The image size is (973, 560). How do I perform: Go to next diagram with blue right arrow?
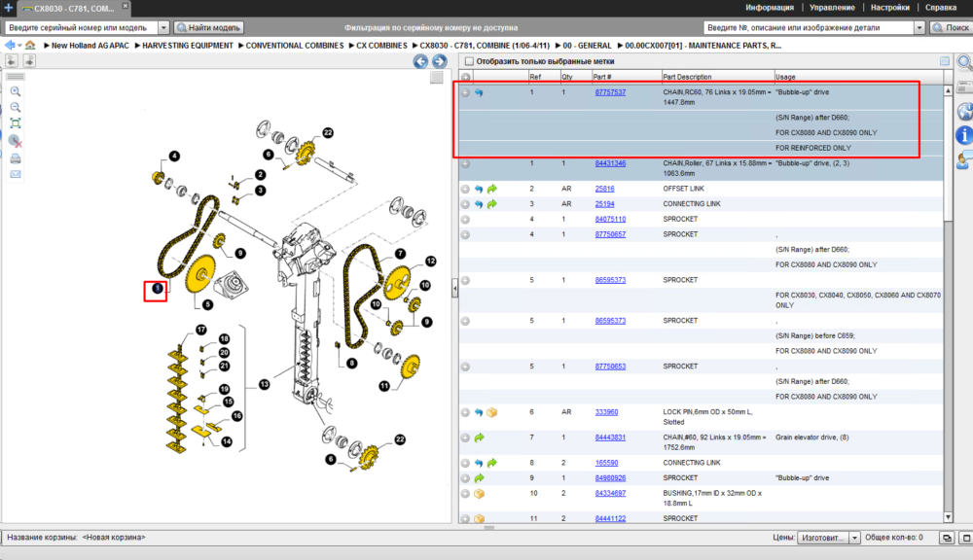[x=440, y=61]
